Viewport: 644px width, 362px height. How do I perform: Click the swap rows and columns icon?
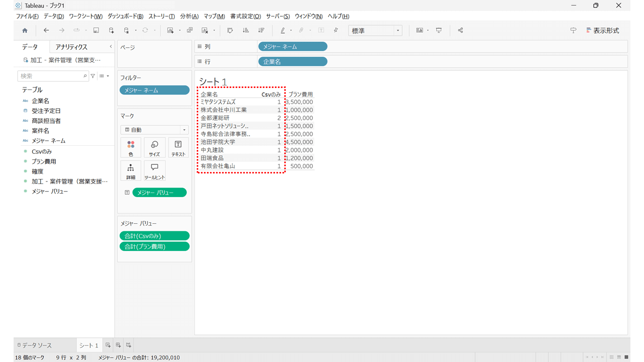point(230,31)
